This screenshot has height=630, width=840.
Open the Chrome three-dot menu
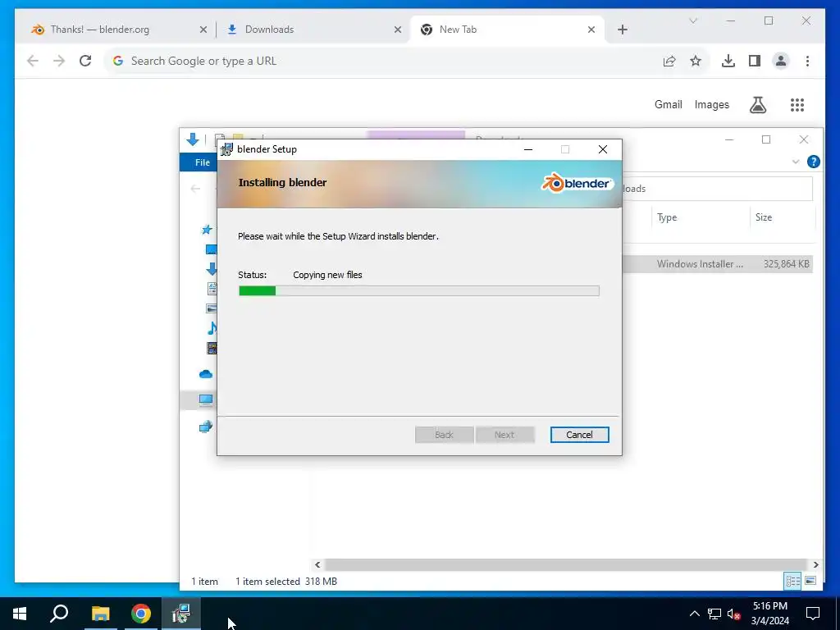(807, 61)
